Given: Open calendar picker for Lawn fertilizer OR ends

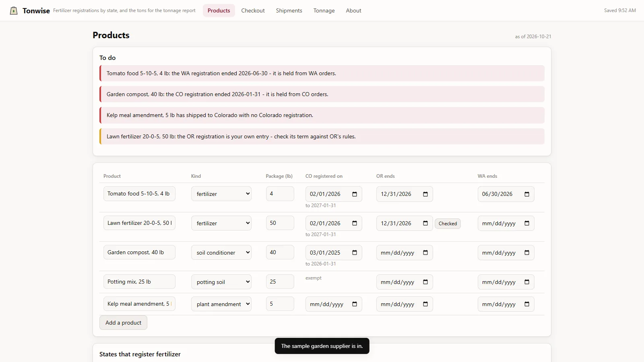Looking at the screenshot, I should point(425,223).
